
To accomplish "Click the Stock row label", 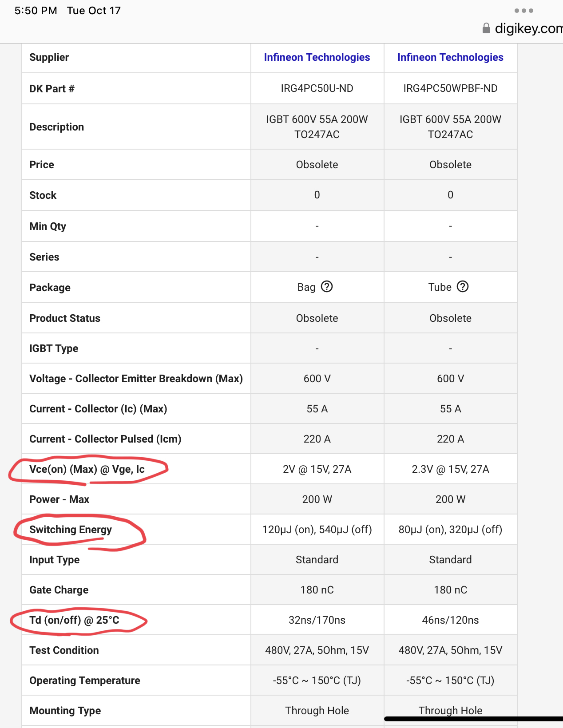I will click(x=43, y=195).
